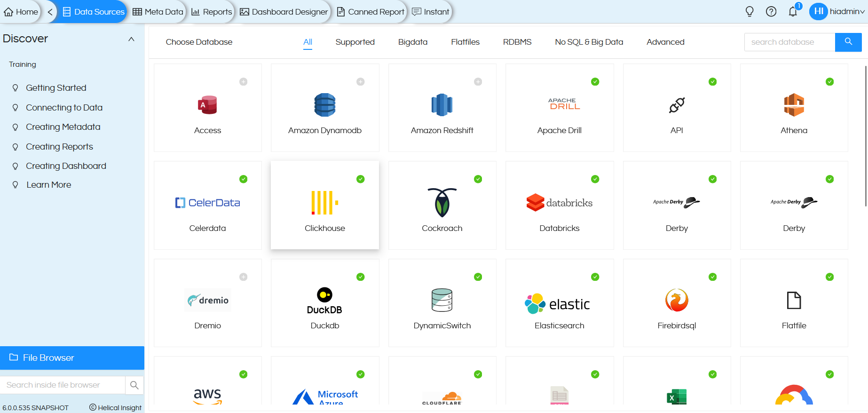This screenshot has width=868, height=413.
Task: Choose the Athena datasource icon
Action: 794,105
